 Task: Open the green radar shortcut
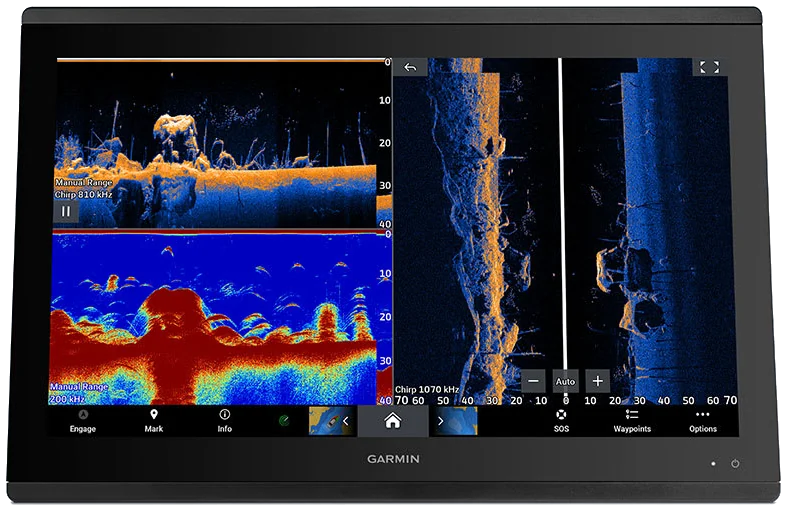(x=284, y=420)
